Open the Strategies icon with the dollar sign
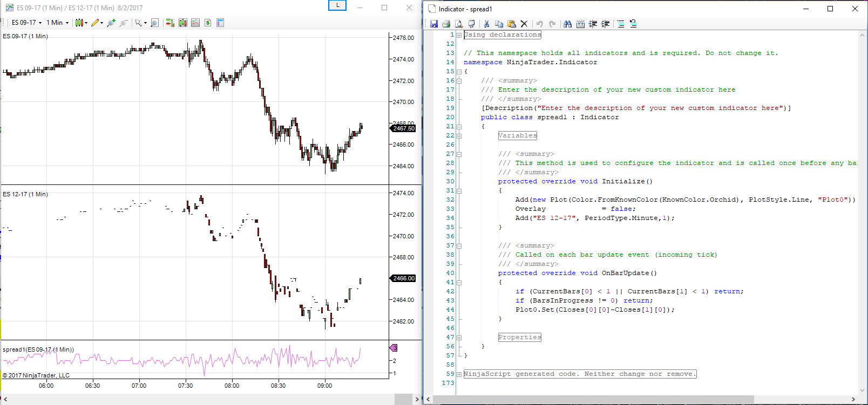868x405 pixels. coord(208,23)
